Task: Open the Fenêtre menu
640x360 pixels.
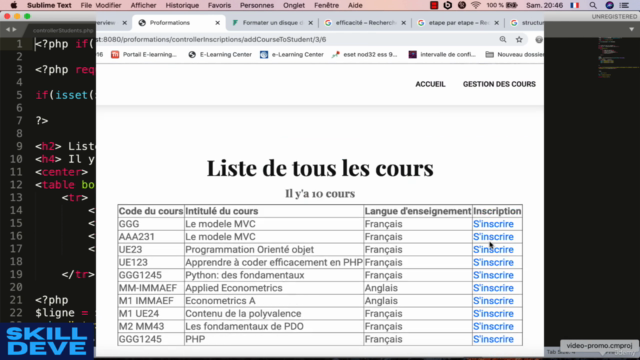Action: (327, 5)
